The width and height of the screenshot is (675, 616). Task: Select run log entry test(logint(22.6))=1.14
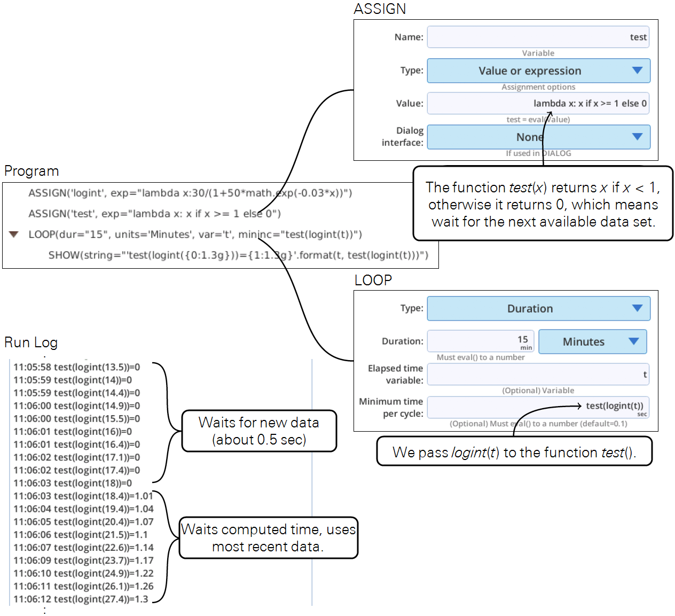point(83,548)
